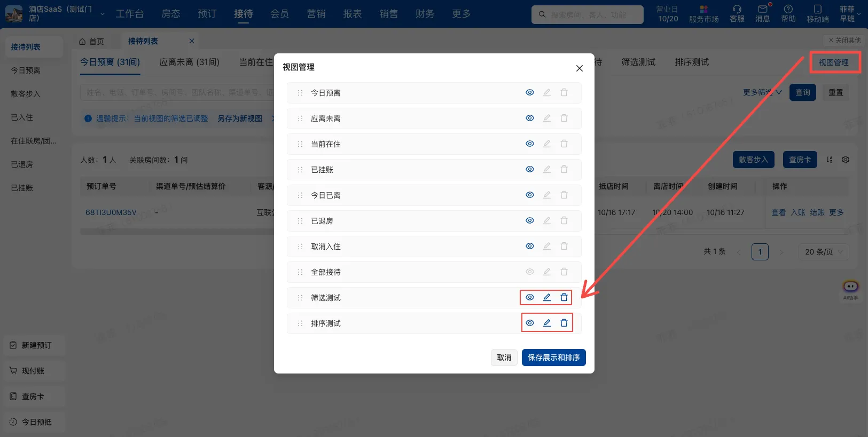Click the table horizontal scrollbar
The height and width of the screenshot is (437, 868).
tap(177, 232)
